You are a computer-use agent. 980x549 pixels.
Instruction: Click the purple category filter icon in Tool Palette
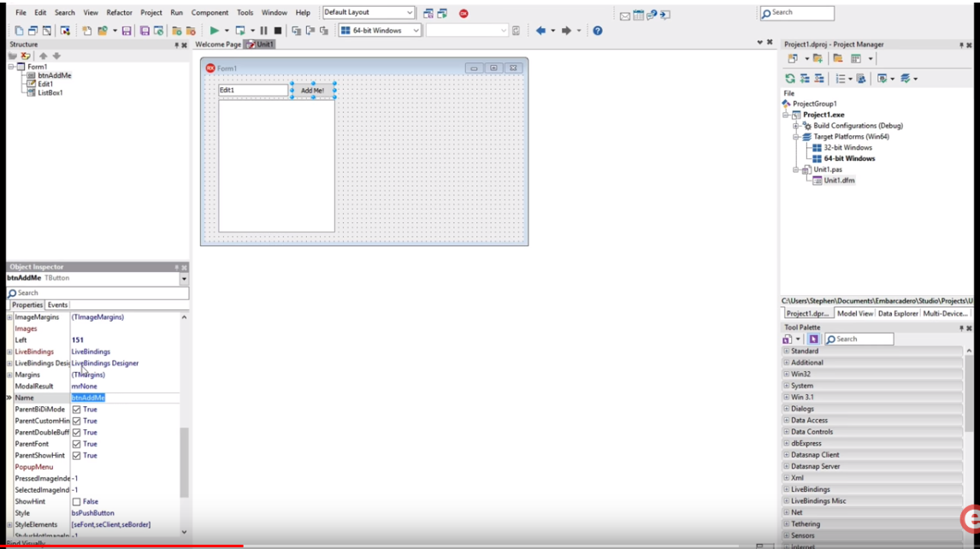(x=813, y=339)
